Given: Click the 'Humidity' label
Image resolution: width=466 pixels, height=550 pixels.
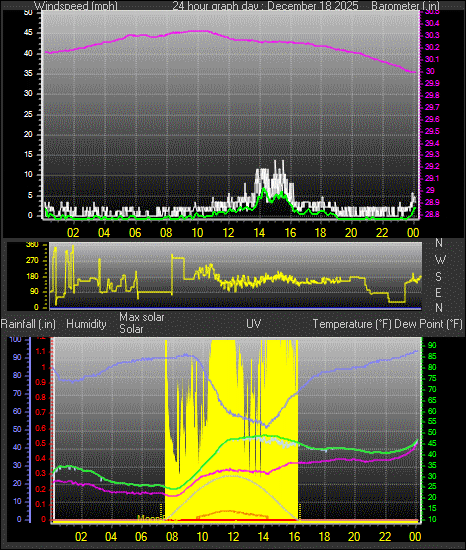Looking at the screenshot, I should point(86,324).
